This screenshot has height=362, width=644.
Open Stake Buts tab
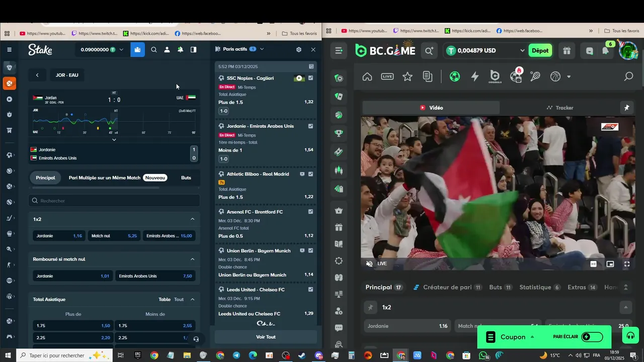click(186, 177)
